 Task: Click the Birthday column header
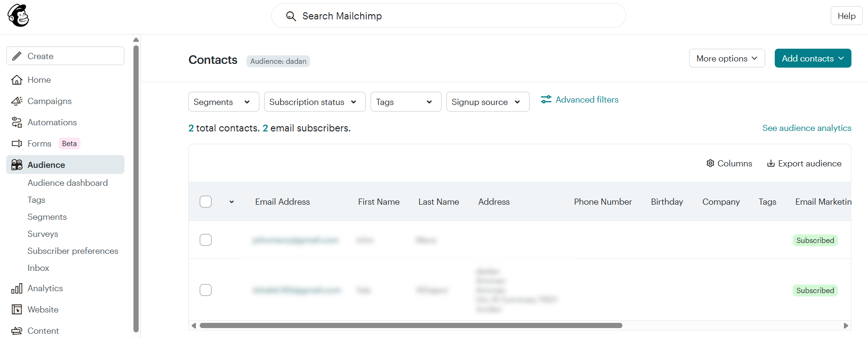click(667, 202)
